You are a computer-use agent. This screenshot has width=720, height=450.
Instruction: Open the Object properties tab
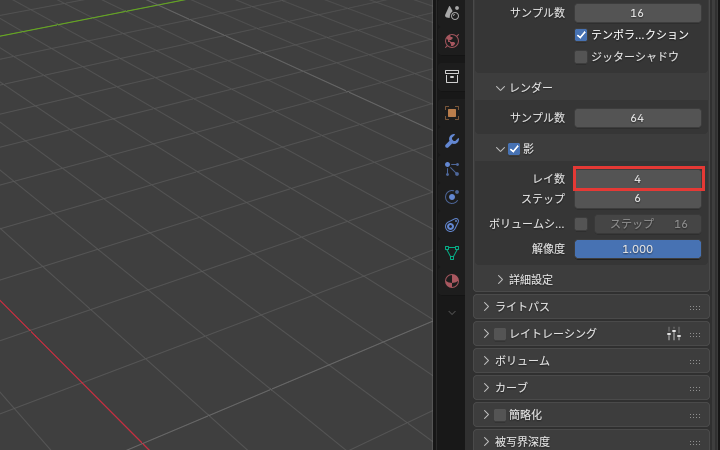pyautogui.click(x=452, y=113)
